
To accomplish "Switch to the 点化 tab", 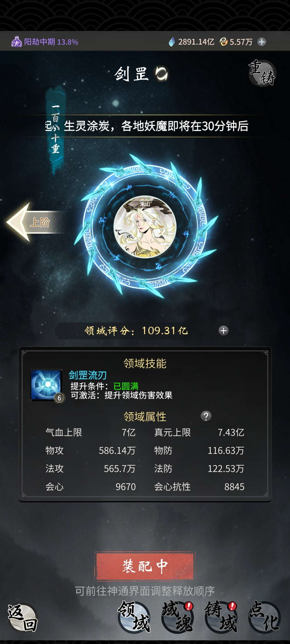I will (264, 617).
